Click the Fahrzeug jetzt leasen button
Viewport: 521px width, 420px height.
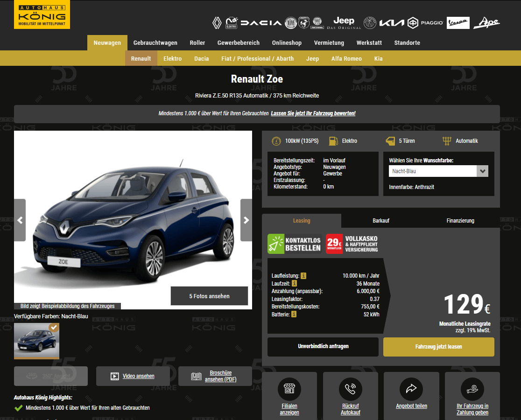tap(438, 347)
